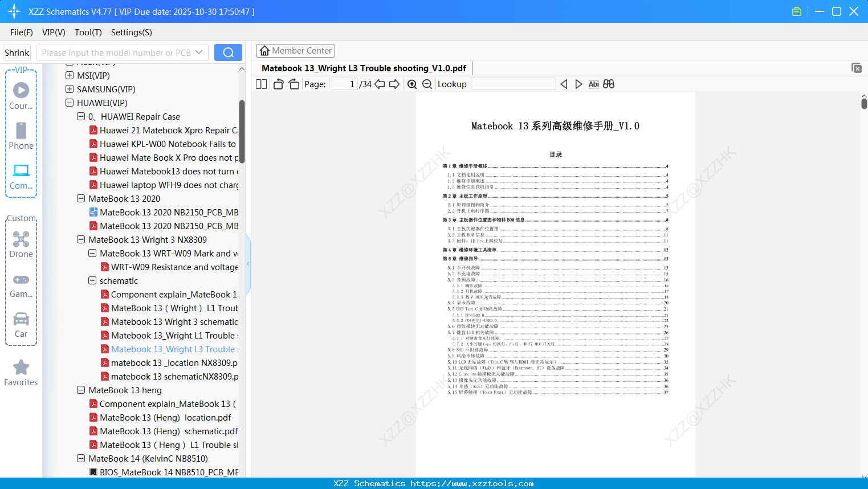Click the yellow store icon in title bar
This screenshot has width=868, height=489.
click(797, 11)
